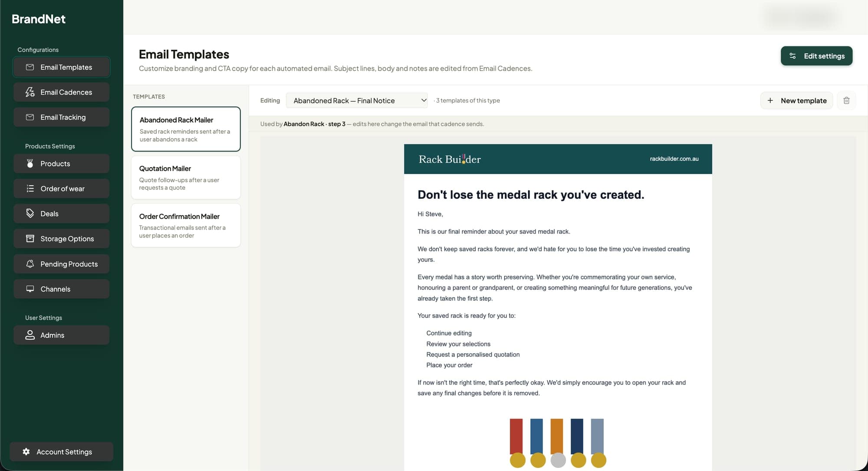Create a New template via its label
The width and height of the screenshot is (868, 471).
click(803, 100)
